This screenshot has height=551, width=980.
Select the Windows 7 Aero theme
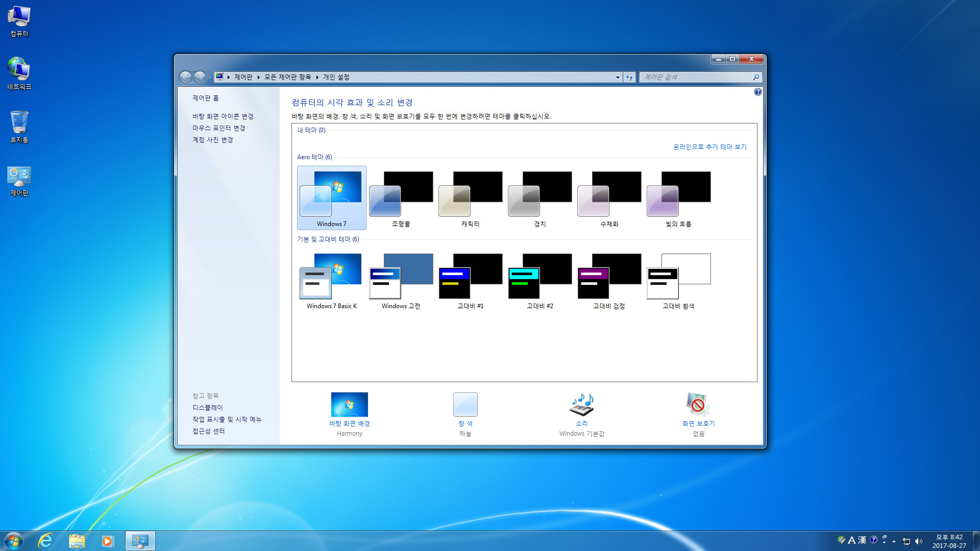click(332, 195)
